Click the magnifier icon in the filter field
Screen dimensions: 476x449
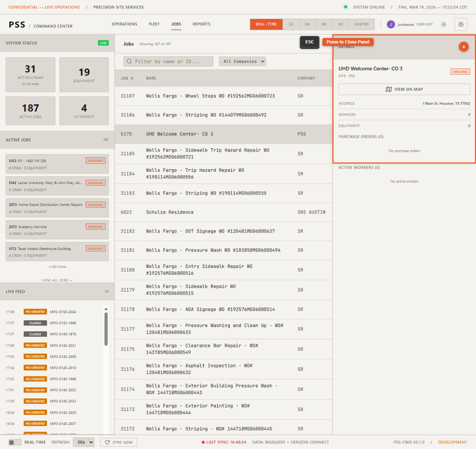click(129, 61)
